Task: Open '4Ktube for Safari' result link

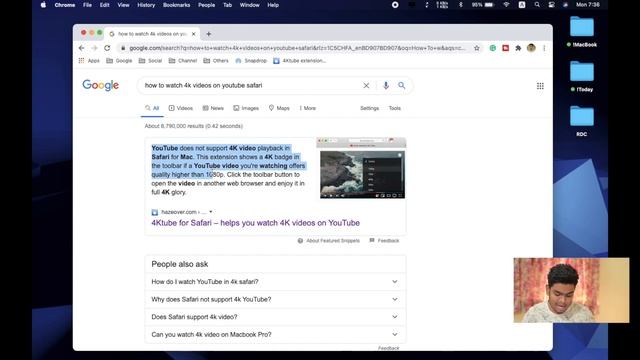Action: [x=256, y=223]
